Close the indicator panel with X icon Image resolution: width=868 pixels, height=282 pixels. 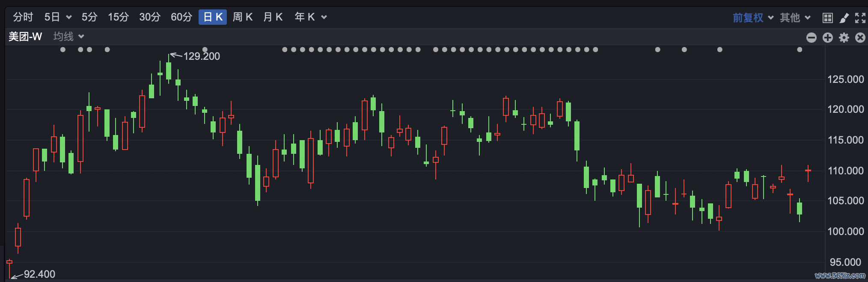click(x=860, y=38)
